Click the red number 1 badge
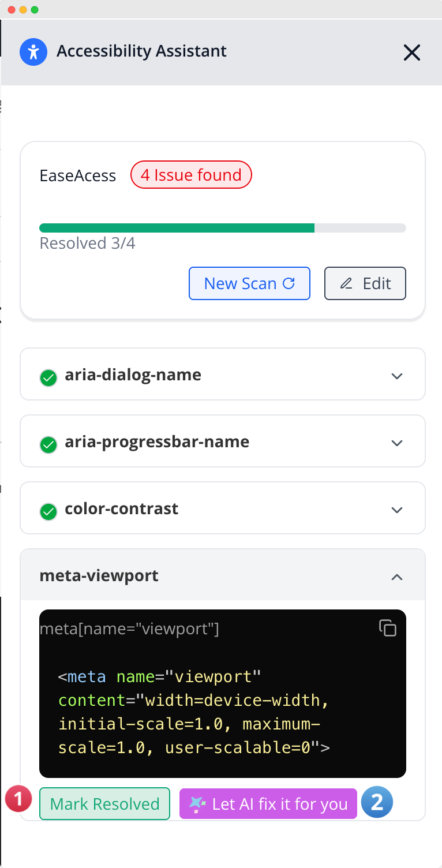The image size is (442, 868). [18, 799]
